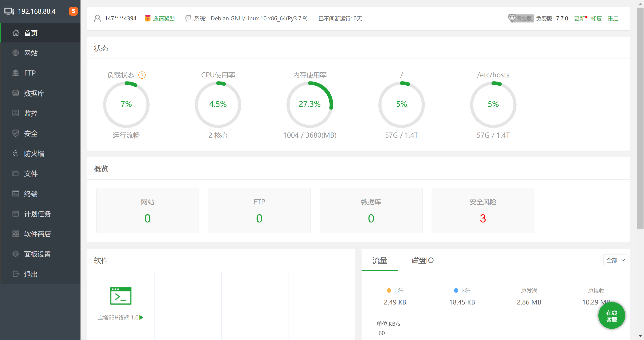Click the red gift icon for 邀请奖励
The image size is (644, 340).
pos(148,18)
